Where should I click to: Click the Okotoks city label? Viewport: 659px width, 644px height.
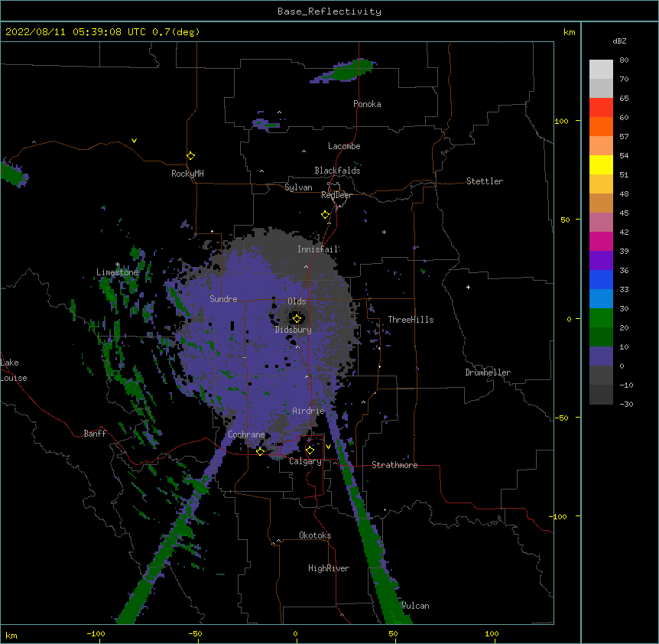[315, 535]
